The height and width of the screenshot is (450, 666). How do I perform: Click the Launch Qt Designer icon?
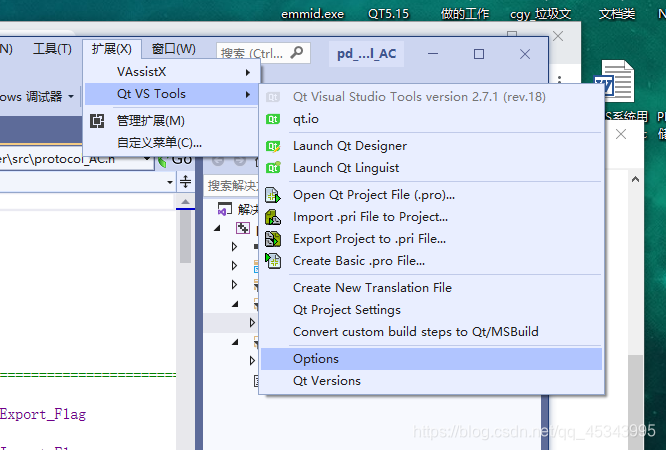coord(273,146)
